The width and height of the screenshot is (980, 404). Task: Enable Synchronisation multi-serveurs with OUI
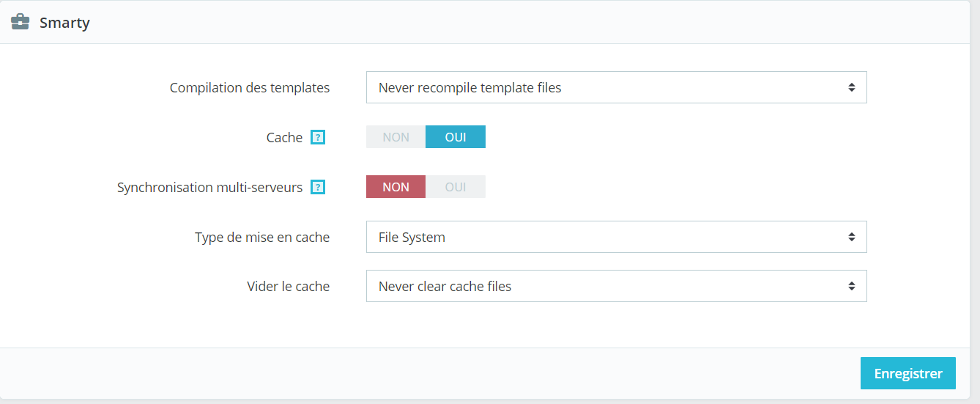tap(456, 187)
